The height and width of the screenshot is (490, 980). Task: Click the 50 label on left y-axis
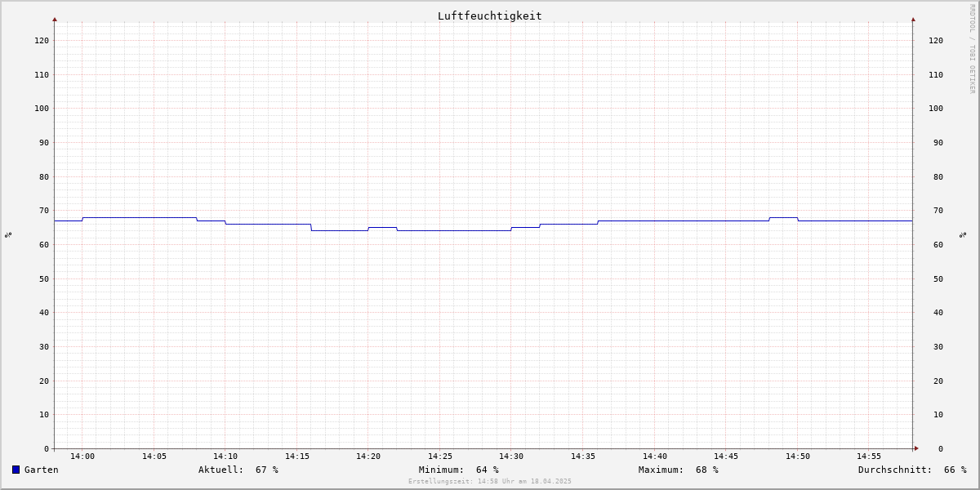click(44, 278)
